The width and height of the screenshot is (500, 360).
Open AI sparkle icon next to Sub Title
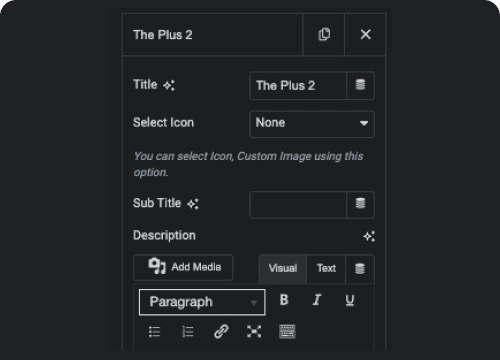tap(193, 204)
